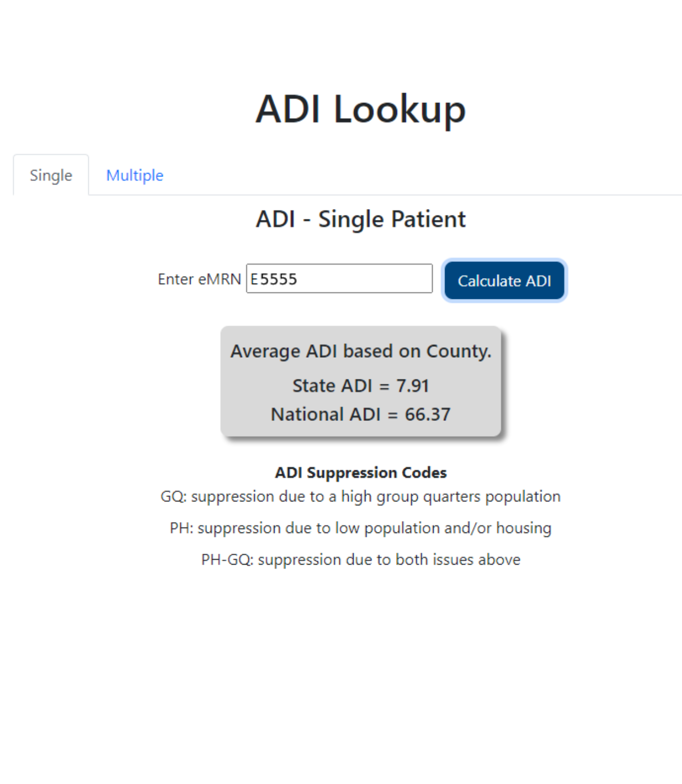Click the ADI Suppression Codes heading

[x=361, y=473]
